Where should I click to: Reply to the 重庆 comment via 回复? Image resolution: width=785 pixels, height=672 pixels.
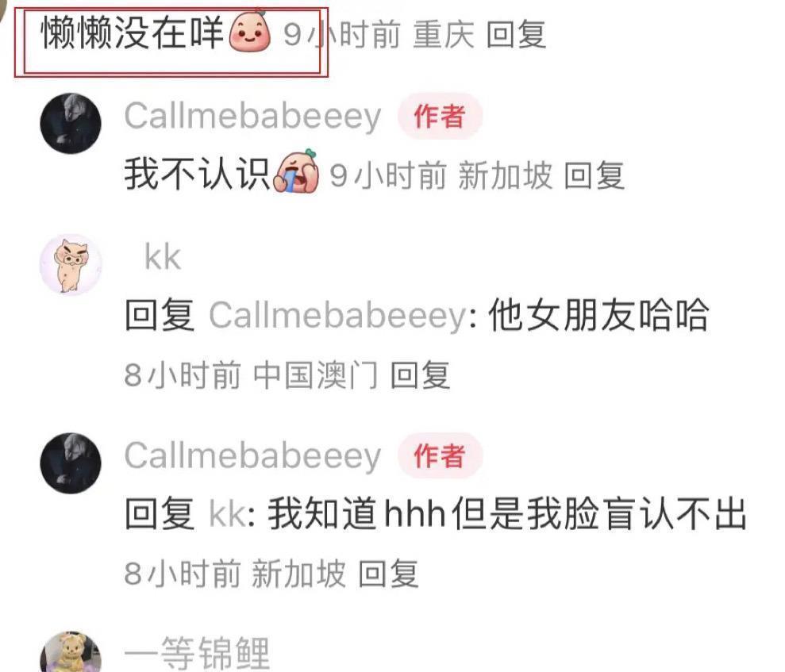[x=516, y=34]
